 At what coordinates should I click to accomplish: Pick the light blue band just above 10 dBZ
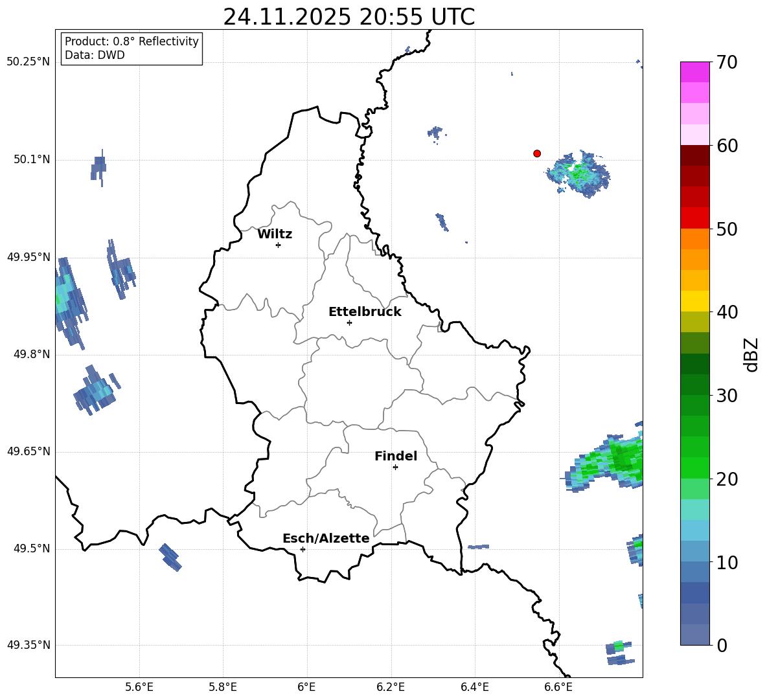[695, 551]
